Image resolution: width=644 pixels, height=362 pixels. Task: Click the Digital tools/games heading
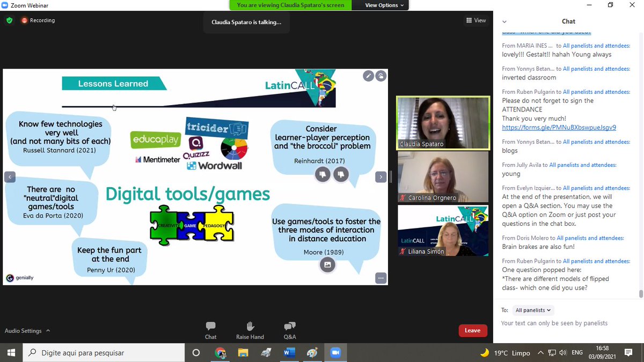[188, 194]
